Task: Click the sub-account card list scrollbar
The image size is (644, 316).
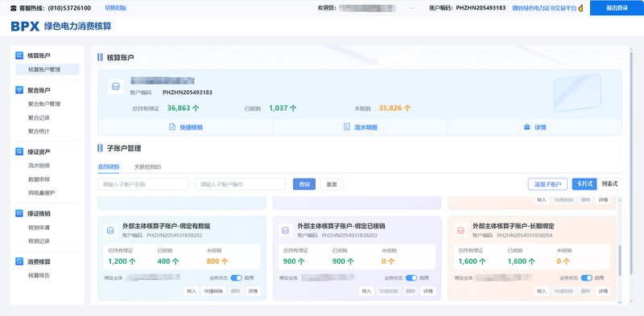Action: 620,261
